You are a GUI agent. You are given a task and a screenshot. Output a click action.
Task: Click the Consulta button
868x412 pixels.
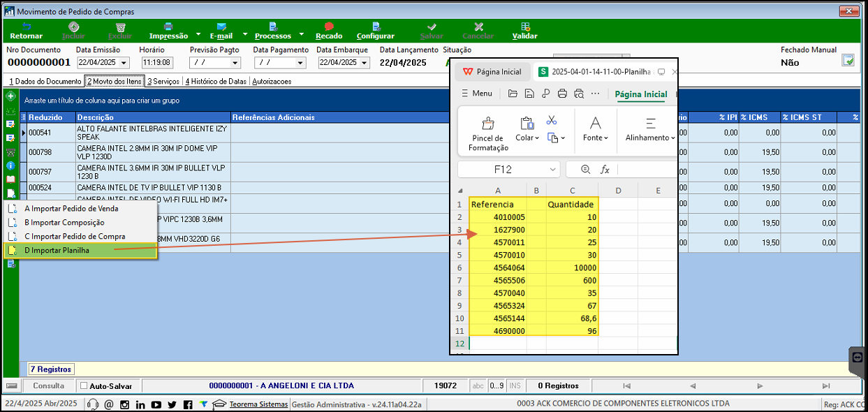[49, 385]
